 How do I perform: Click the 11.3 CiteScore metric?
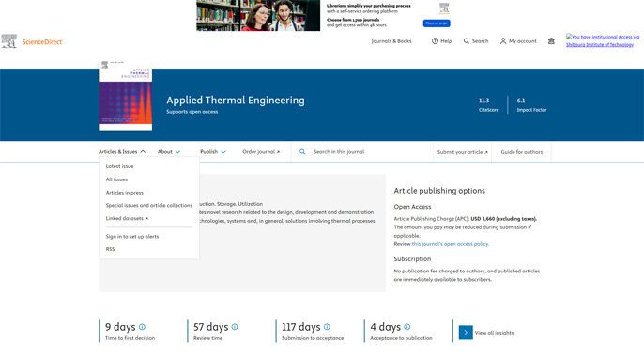[x=488, y=105]
